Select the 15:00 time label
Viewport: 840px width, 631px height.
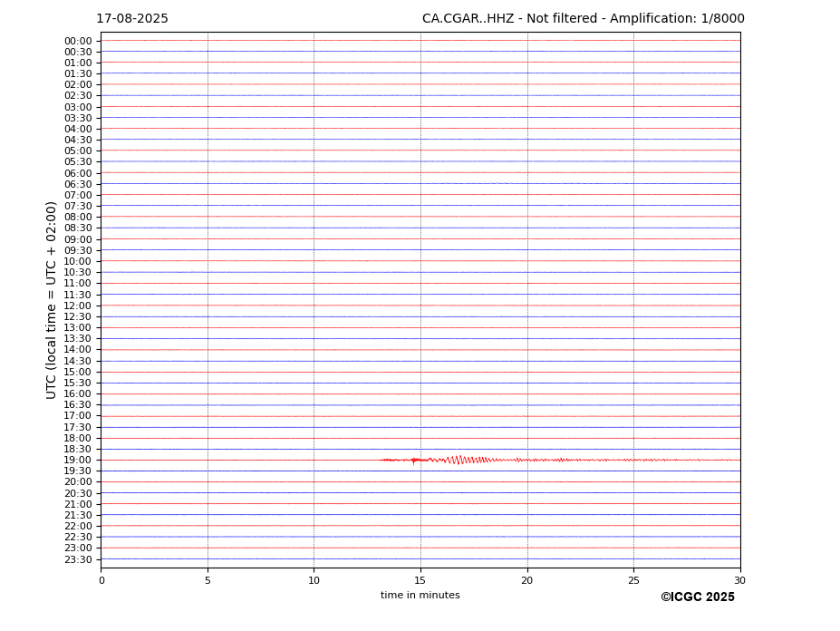[x=78, y=372]
